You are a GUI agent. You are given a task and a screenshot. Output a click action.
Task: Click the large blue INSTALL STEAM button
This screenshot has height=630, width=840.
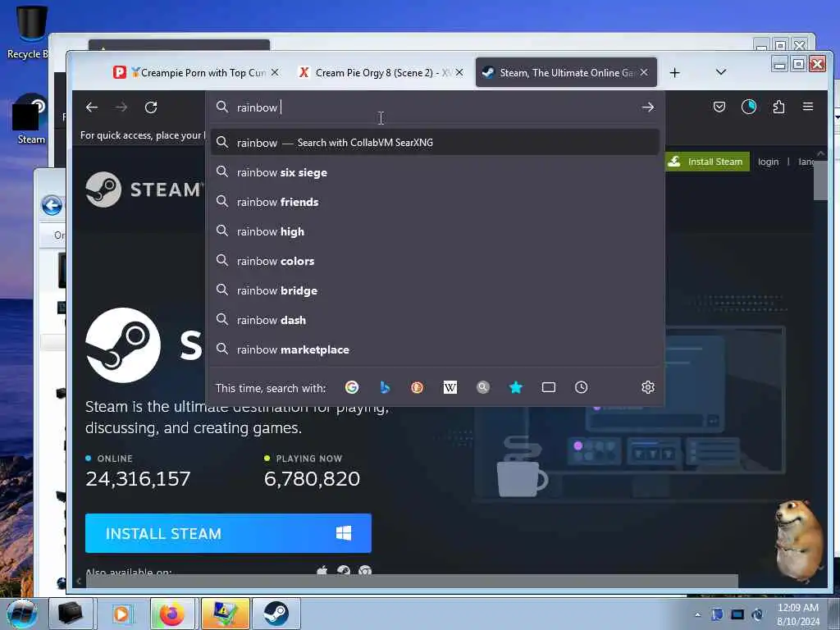(228, 533)
